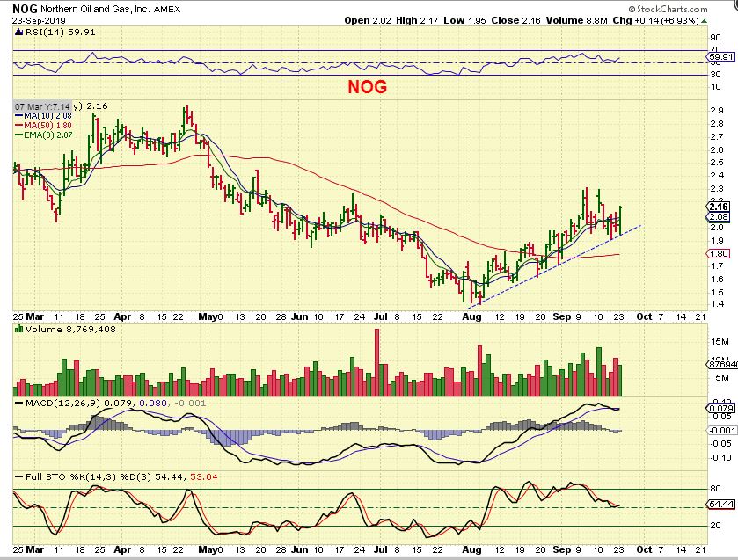Viewport: 738px width, 560px height.
Task: Click the 10 RSI axis label
Action: pyautogui.click(x=715, y=87)
